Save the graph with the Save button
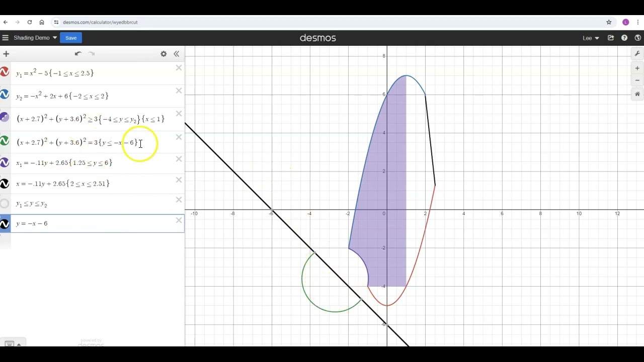644x362 pixels. tap(71, 38)
